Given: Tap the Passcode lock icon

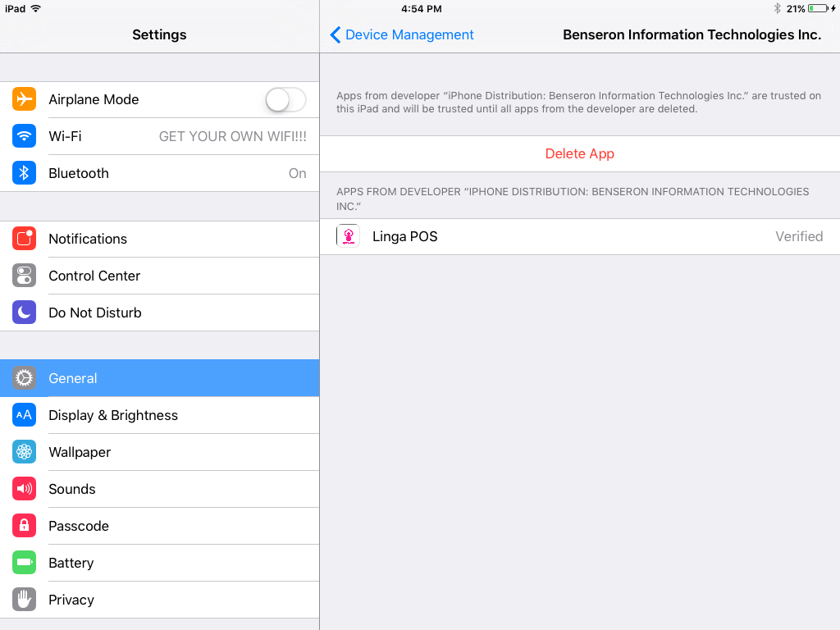Looking at the screenshot, I should tap(25, 526).
